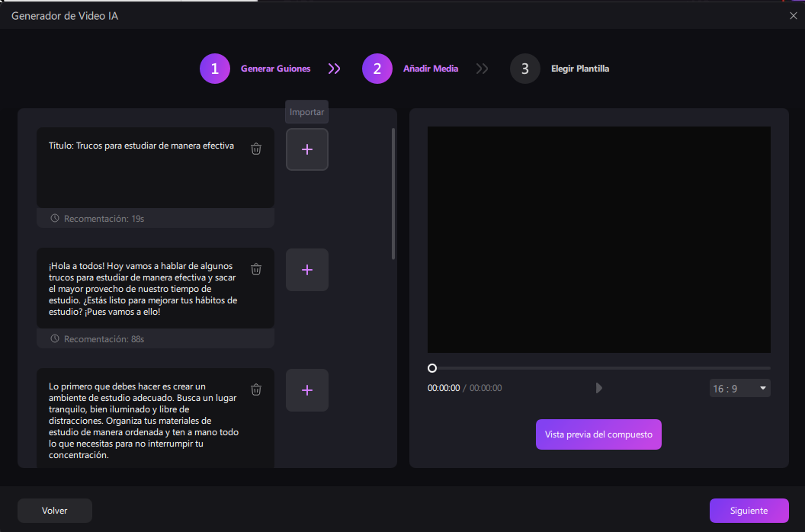805x532 pixels.
Task: Click the plus icon beside the third script
Action: [x=306, y=389]
